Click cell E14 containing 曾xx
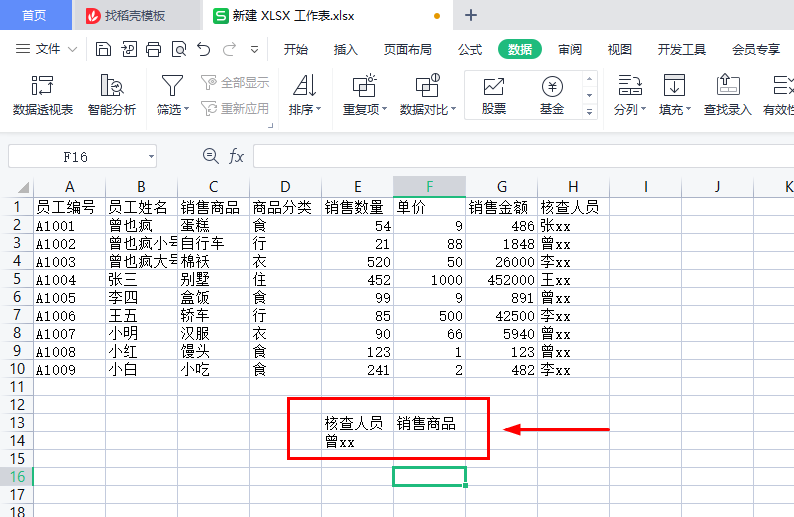The width and height of the screenshot is (794, 517). point(357,441)
